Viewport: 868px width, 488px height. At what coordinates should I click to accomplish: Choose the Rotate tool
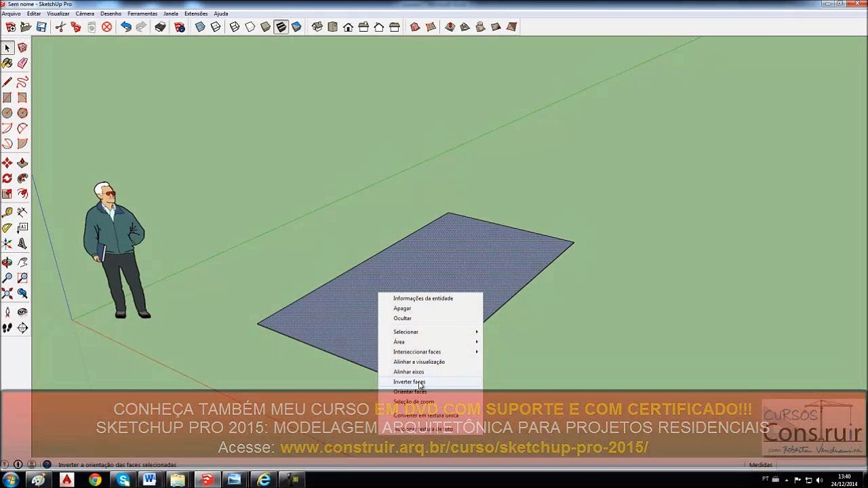[7, 178]
